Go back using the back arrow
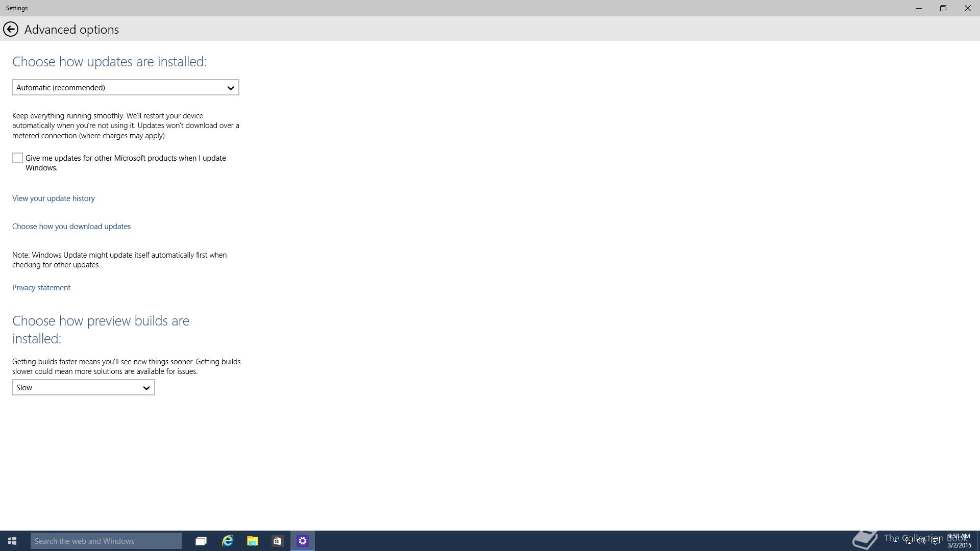The height and width of the screenshot is (551, 980). 11,29
